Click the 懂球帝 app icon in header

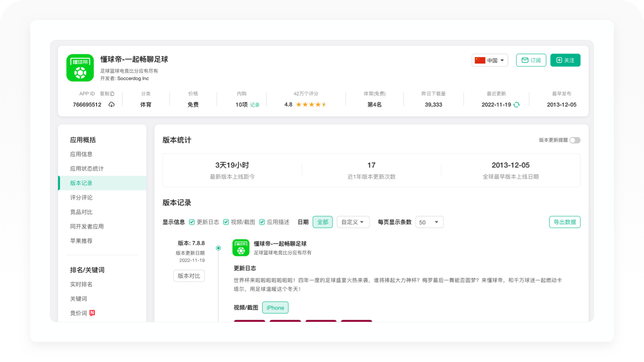tap(80, 68)
